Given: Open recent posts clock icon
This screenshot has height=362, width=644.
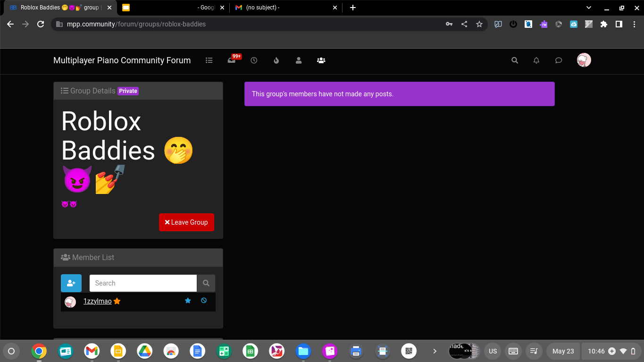Looking at the screenshot, I should tap(254, 60).
